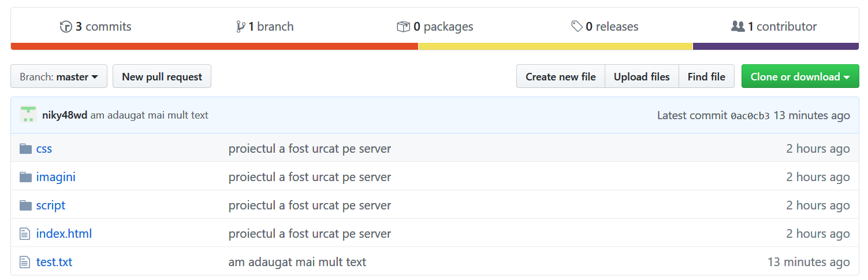
Task: Click the niky48wd avatar image
Action: click(28, 115)
